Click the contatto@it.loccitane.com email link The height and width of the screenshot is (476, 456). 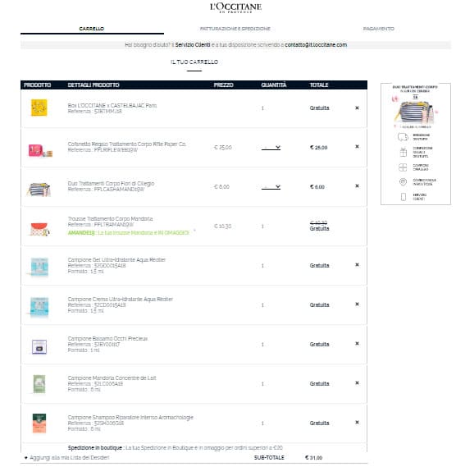[x=316, y=44]
